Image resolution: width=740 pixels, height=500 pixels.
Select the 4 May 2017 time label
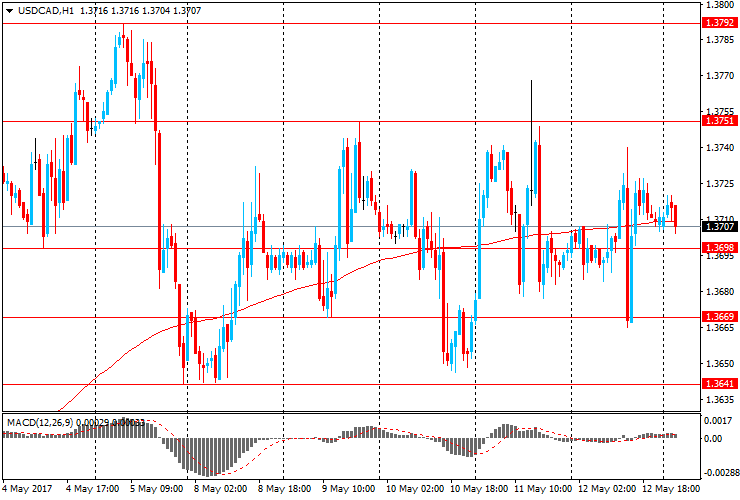pos(27,488)
